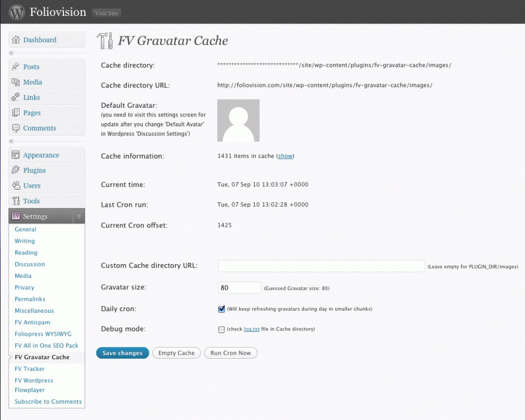The image size is (525, 420).
Task: Click the Empty Cache button
Action: pyautogui.click(x=176, y=353)
